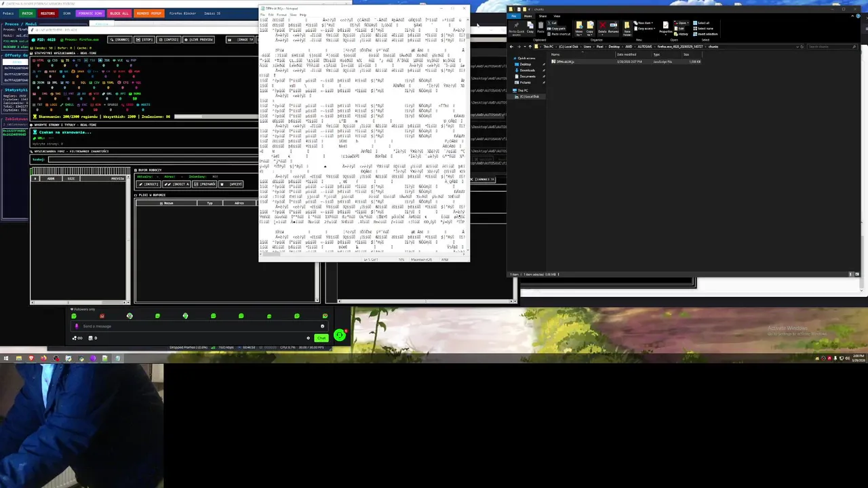Click the pink BLOCK ALL button
Viewport: 868px width, 488px height.
[x=119, y=14]
